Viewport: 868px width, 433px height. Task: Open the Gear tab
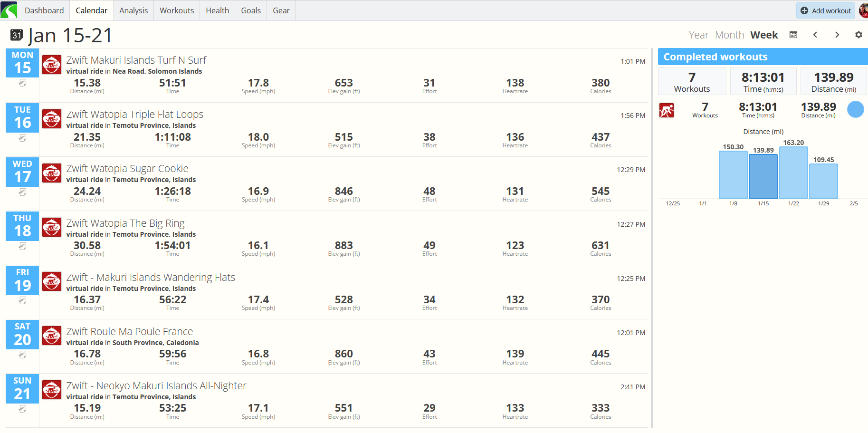[281, 10]
